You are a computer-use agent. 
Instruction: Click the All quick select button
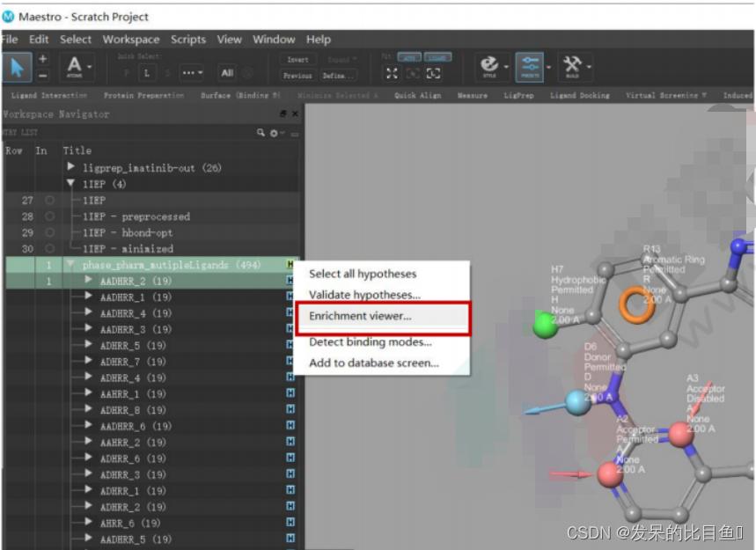(227, 73)
